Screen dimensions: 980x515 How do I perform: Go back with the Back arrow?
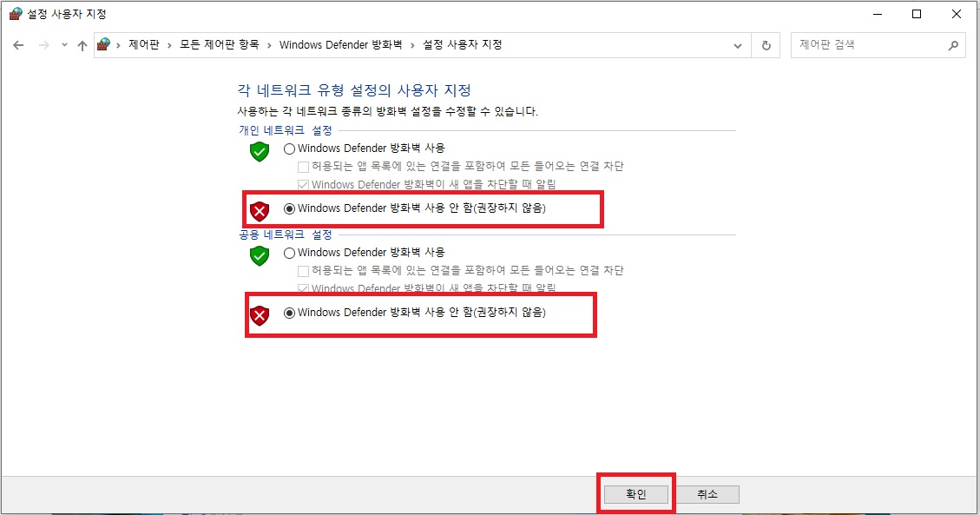19,45
